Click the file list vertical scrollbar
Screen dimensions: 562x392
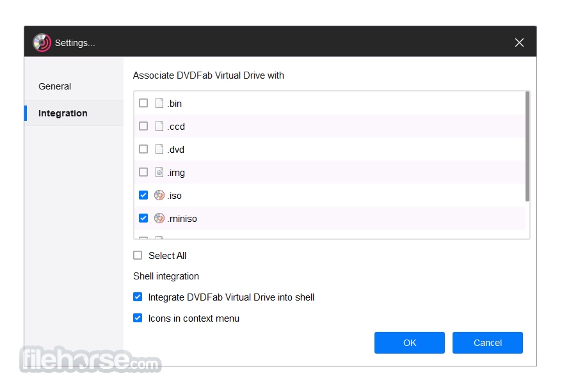(527, 146)
